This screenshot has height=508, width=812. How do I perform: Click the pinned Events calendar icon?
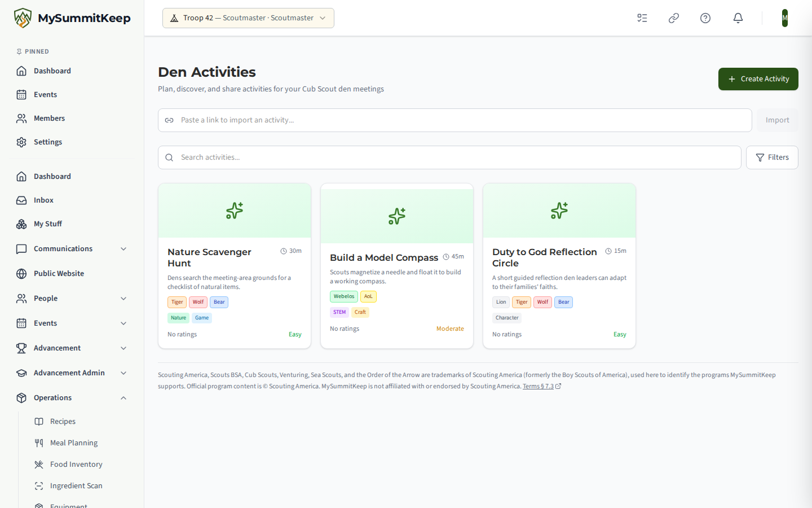click(21, 95)
